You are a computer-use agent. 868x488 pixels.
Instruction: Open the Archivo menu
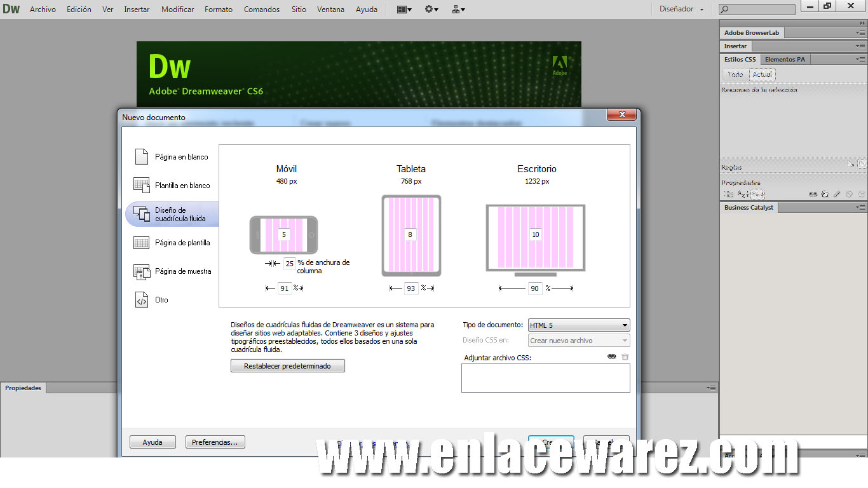[43, 10]
